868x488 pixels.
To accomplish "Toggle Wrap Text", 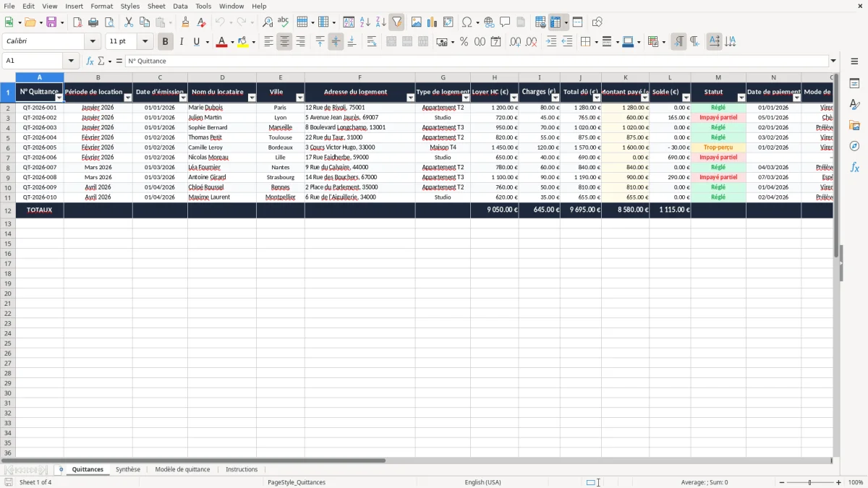I will 372,42.
